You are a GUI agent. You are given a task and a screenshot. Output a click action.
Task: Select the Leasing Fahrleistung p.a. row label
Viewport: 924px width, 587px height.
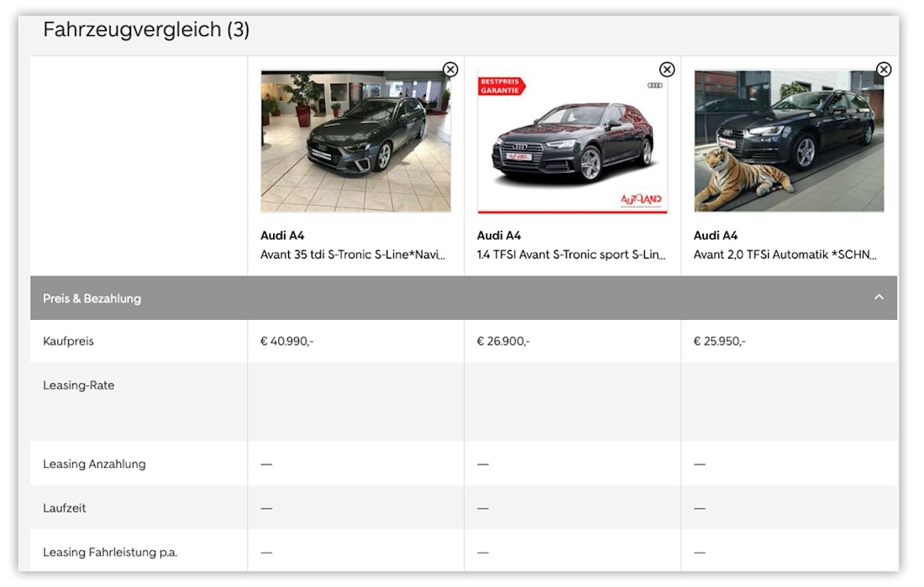110,553
